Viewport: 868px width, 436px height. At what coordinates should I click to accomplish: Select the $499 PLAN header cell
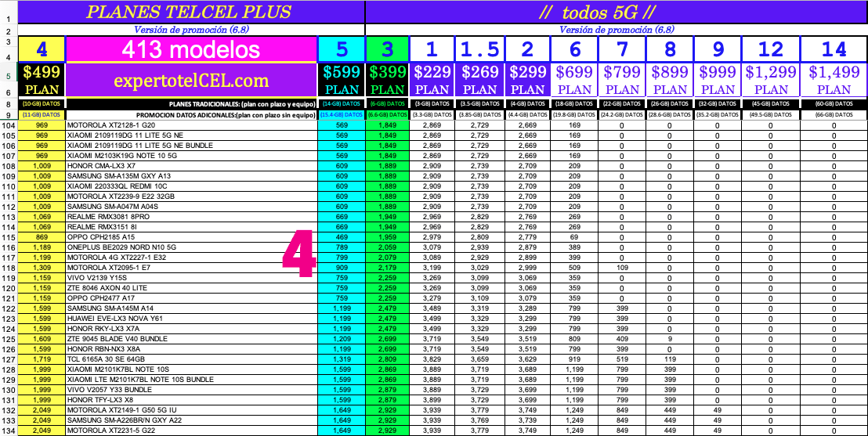[42, 81]
